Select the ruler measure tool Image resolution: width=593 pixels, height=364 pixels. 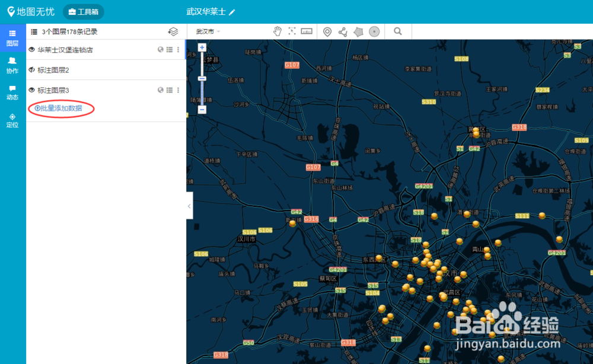(307, 31)
